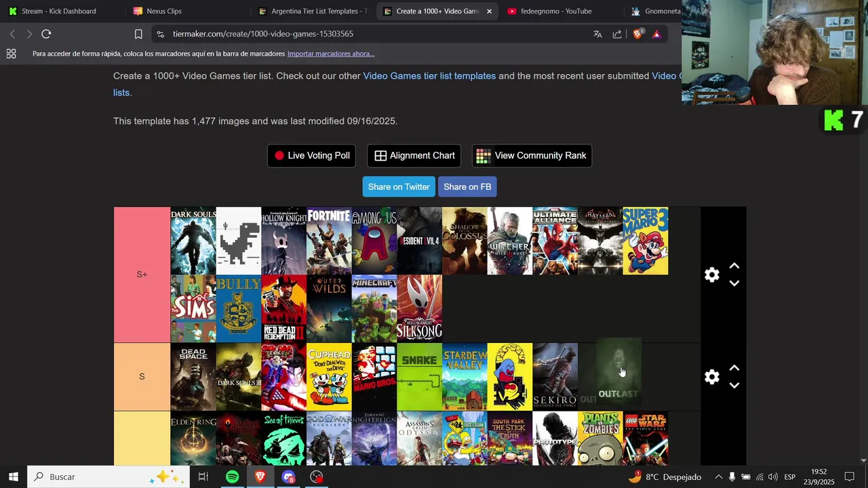Viewport: 868px width, 488px height.
Task: Select the Minecraft thumbnail
Action: point(374,308)
